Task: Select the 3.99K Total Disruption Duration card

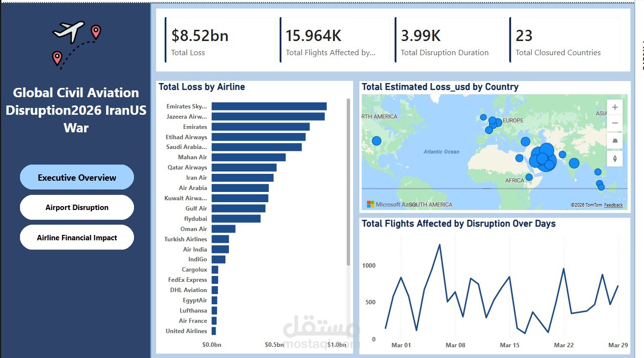Action: [x=450, y=41]
